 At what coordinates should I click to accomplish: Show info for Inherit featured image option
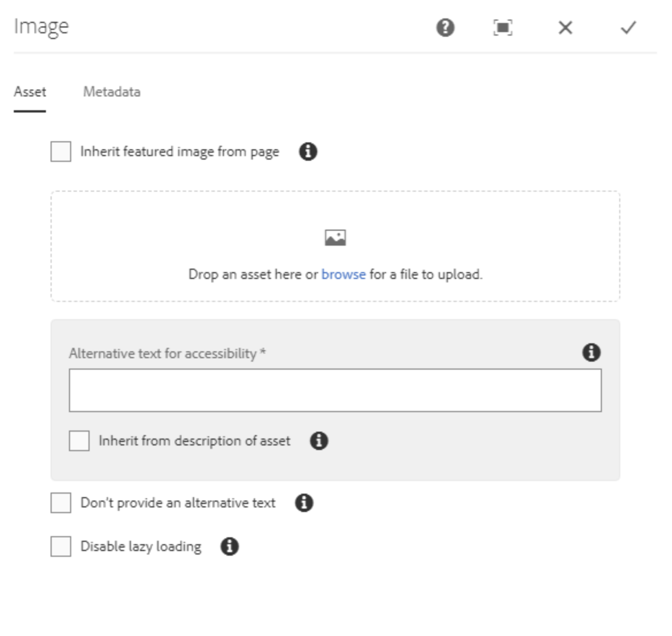pos(308,152)
